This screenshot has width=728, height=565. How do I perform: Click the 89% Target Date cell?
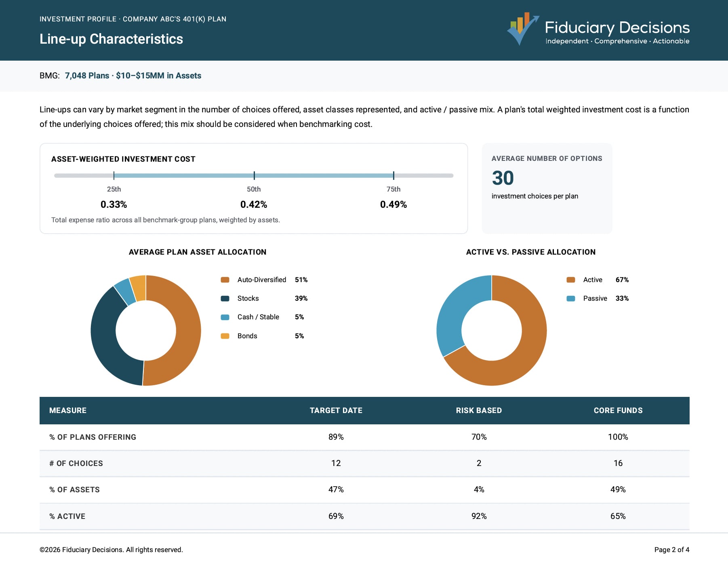(x=336, y=437)
